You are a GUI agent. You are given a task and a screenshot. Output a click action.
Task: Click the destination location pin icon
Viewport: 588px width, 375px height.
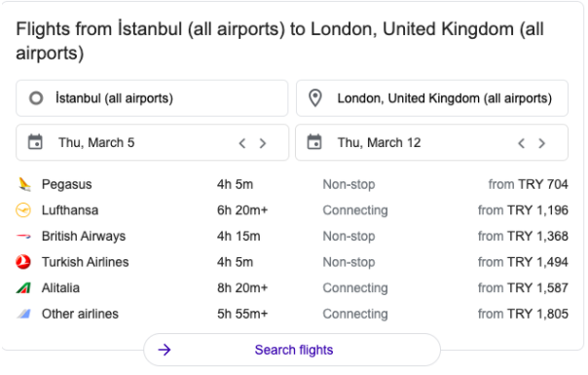tap(315, 98)
